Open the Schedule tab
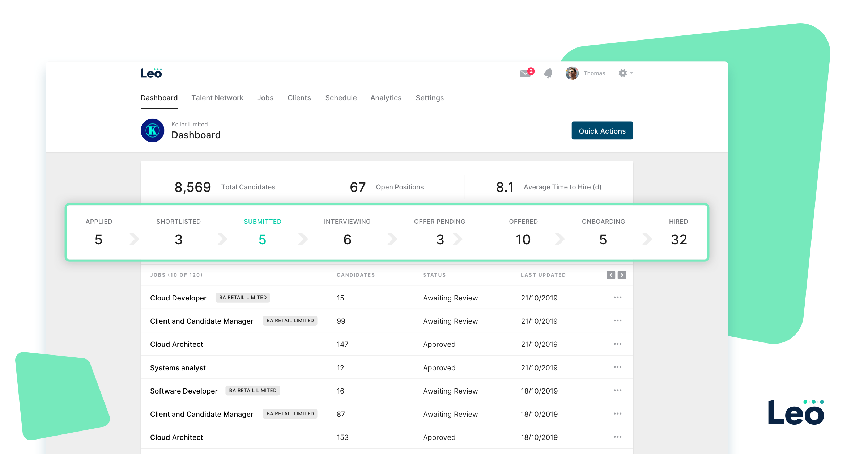 point(341,98)
